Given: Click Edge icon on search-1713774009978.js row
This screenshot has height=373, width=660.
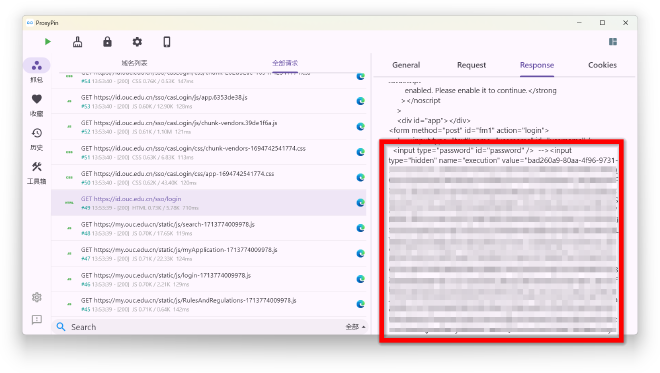Looking at the screenshot, I should pyautogui.click(x=360, y=228).
